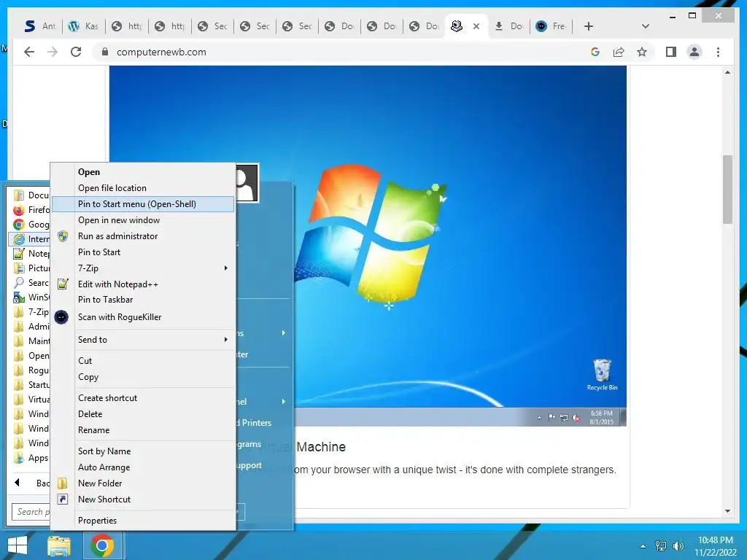Click the Notepad++ icon in programs list
This screenshot has width=747, height=560.
click(18, 254)
